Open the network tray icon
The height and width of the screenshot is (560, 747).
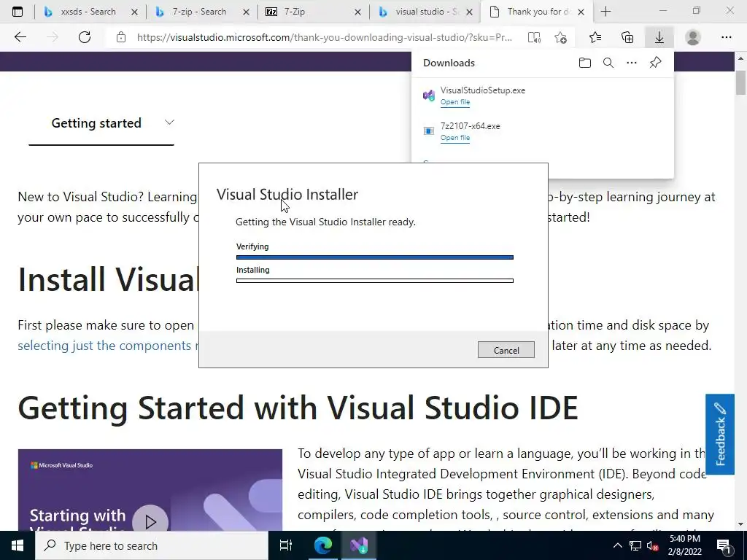click(x=635, y=545)
